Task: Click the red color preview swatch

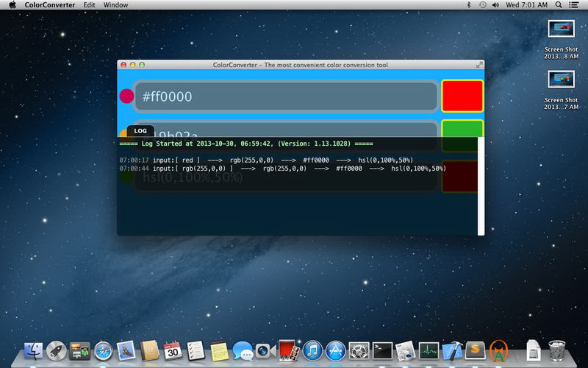Action: click(x=462, y=96)
